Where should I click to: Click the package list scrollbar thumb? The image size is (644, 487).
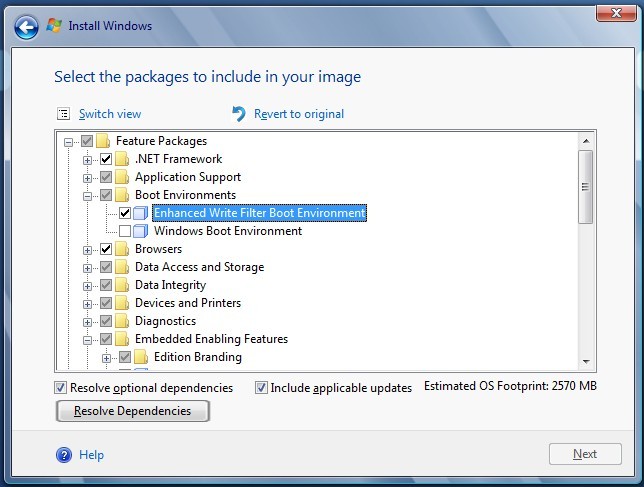(586, 187)
